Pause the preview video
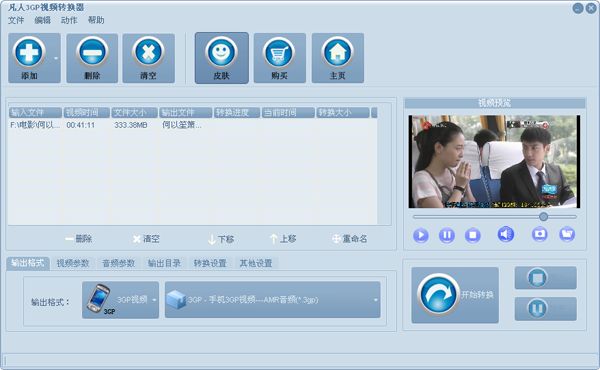600x370 pixels. pos(447,235)
